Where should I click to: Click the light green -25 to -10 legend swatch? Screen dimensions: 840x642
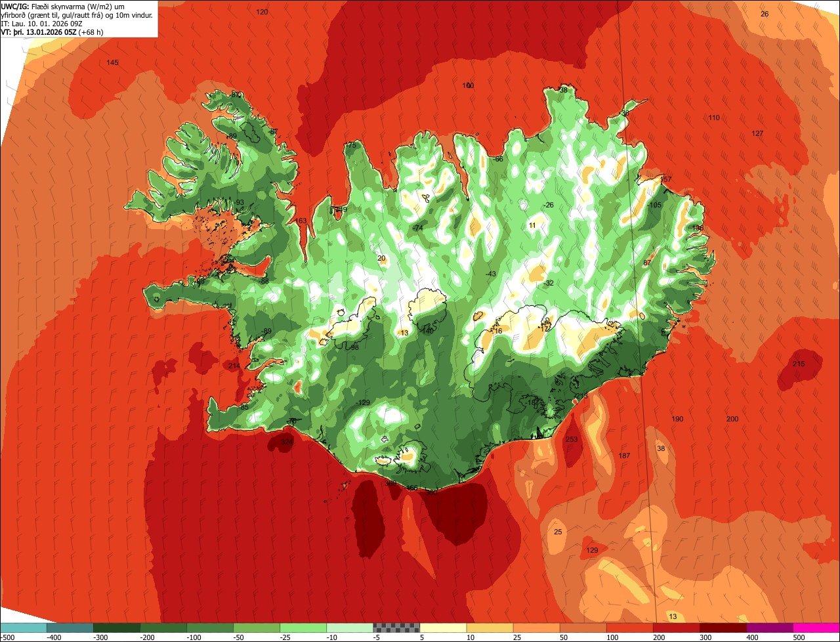303,628
